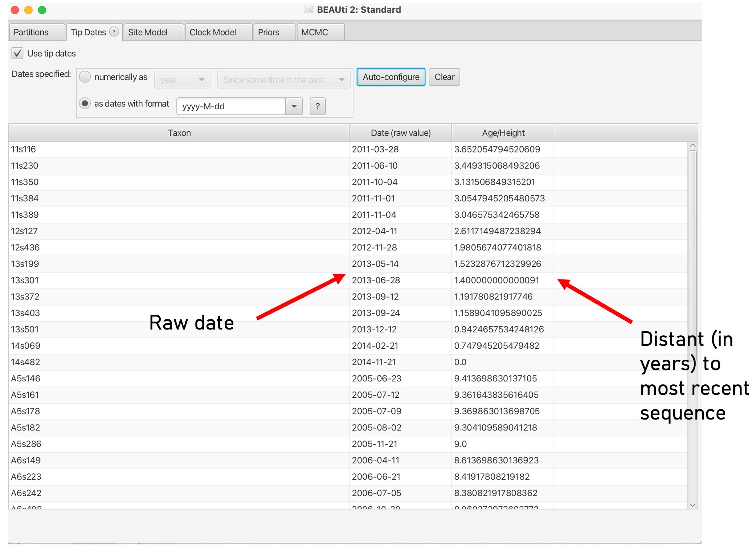The height and width of the screenshot is (552, 756).
Task: Click the 0.0 age cell for 14s482
Action: (x=503, y=362)
